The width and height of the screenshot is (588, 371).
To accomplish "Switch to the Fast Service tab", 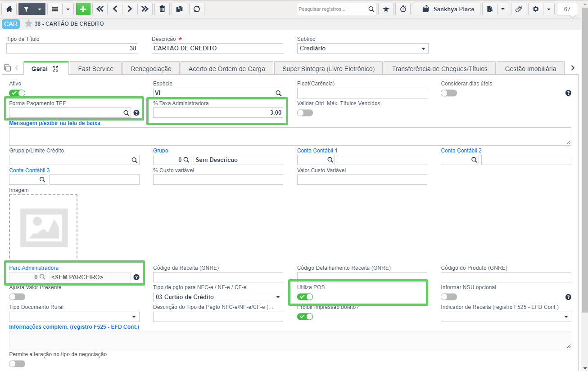I will click(95, 69).
